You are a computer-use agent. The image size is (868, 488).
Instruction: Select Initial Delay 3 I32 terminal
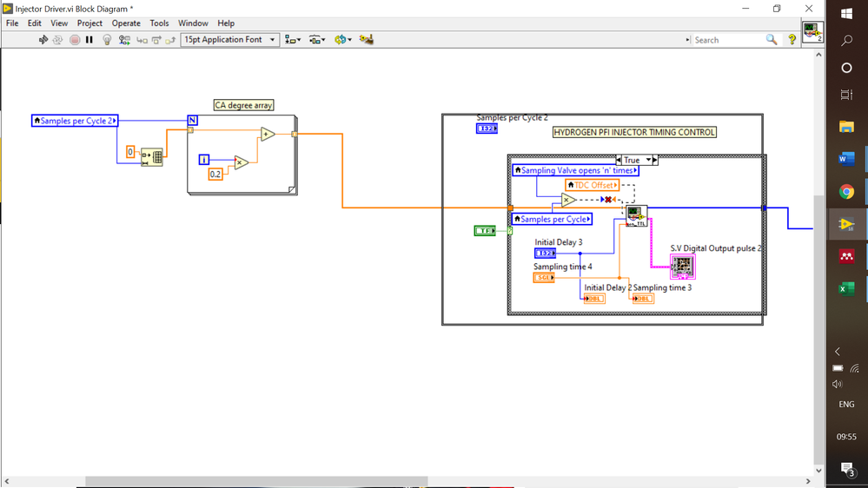click(546, 254)
